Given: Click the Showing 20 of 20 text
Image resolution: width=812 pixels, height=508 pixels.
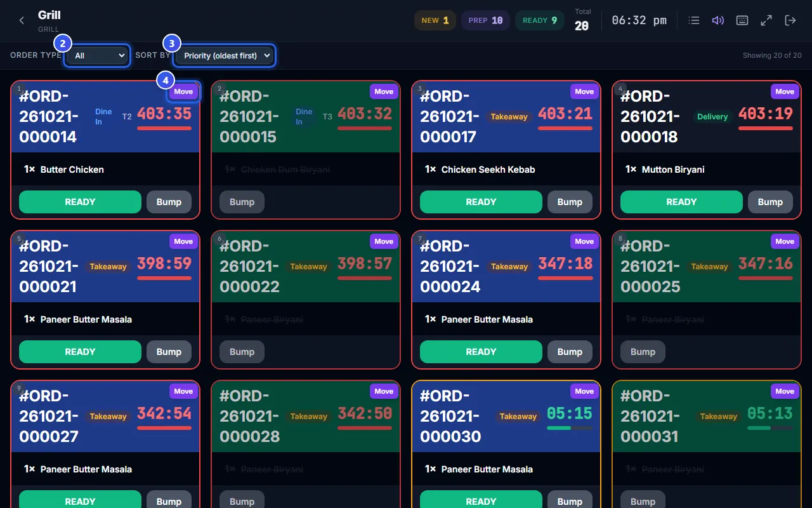Looking at the screenshot, I should tap(772, 55).
